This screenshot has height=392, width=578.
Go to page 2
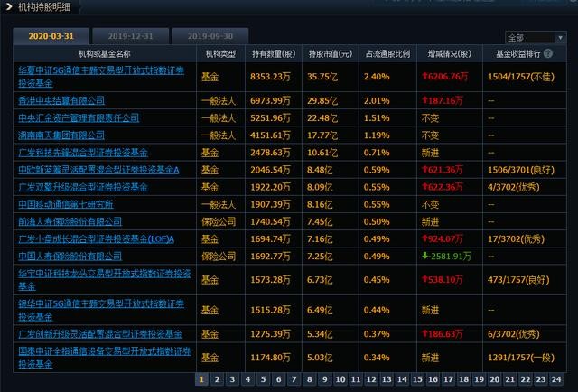click(x=217, y=379)
